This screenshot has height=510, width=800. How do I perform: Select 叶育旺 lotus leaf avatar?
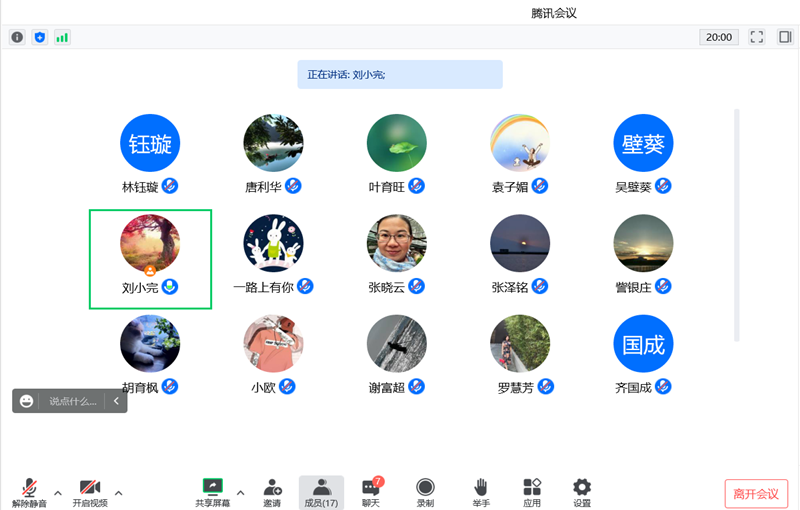[397, 143]
